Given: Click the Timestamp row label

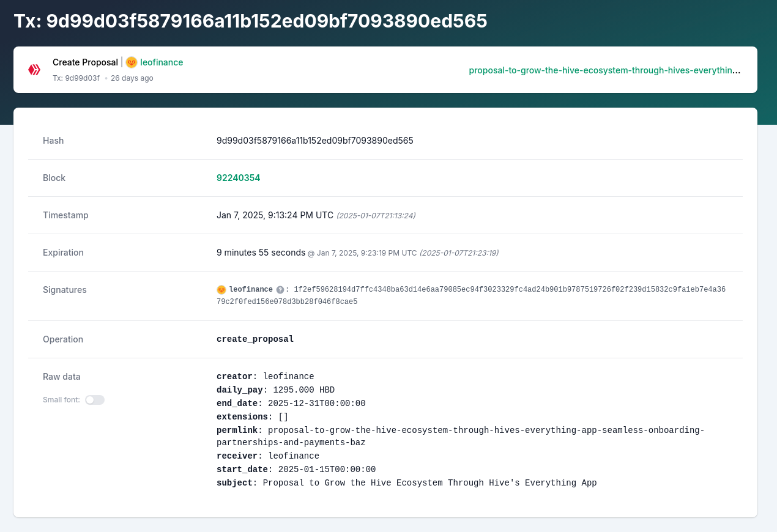Looking at the screenshot, I should [x=65, y=215].
